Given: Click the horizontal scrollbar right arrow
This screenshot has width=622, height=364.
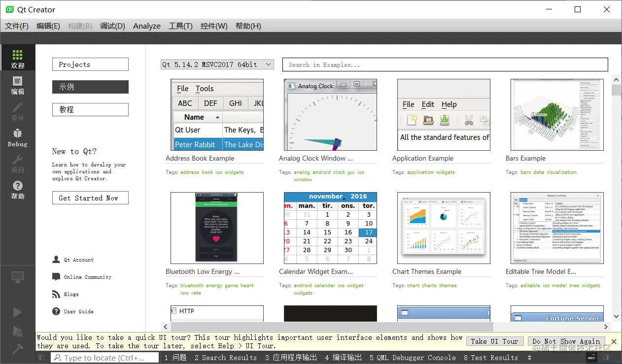Looking at the screenshot, I should tap(607, 327).
